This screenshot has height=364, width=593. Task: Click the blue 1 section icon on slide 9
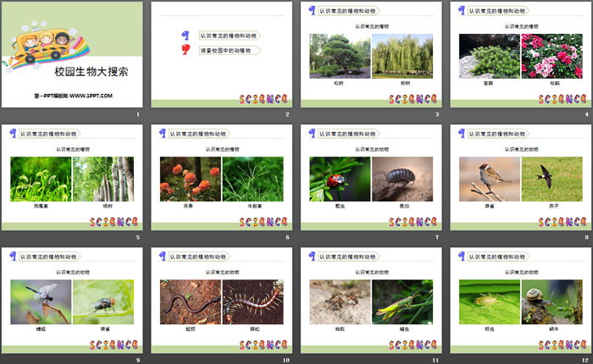coord(13,256)
